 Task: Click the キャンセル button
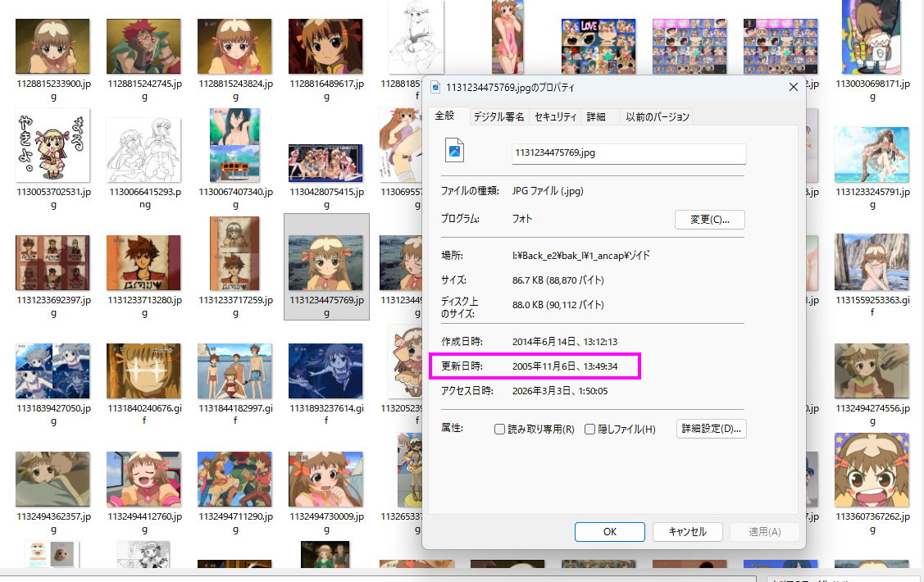(x=687, y=531)
